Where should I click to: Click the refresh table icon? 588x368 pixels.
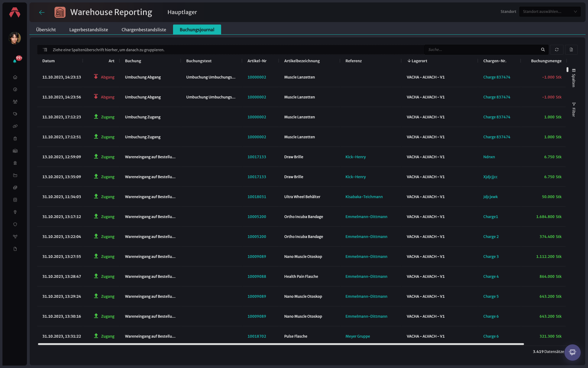[x=556, y=50]
